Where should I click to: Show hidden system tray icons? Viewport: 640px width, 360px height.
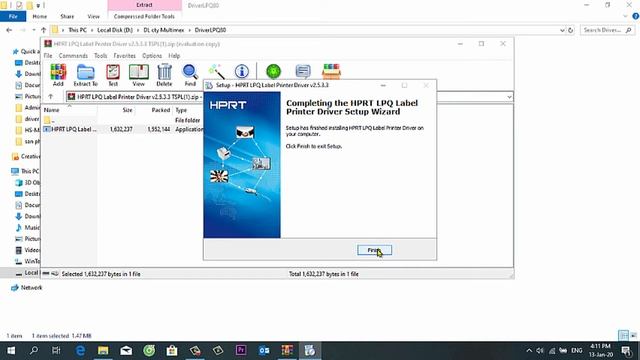(x=529, y=350)
